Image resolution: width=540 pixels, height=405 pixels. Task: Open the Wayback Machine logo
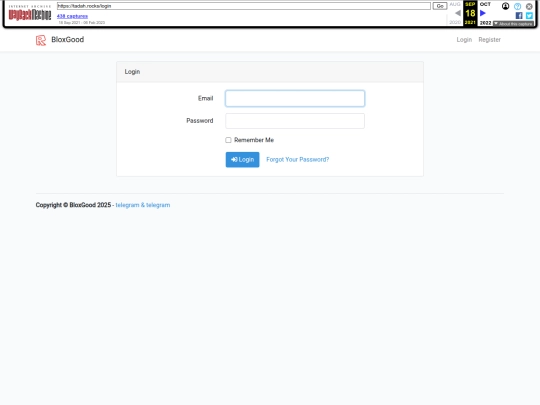pos(30,14)
